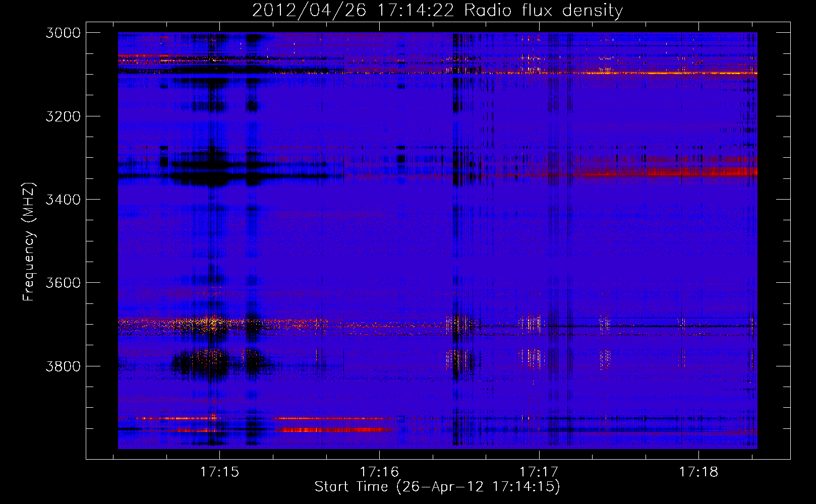
Task: Click the '17:18' time axis label
Action: coord(698,472)
